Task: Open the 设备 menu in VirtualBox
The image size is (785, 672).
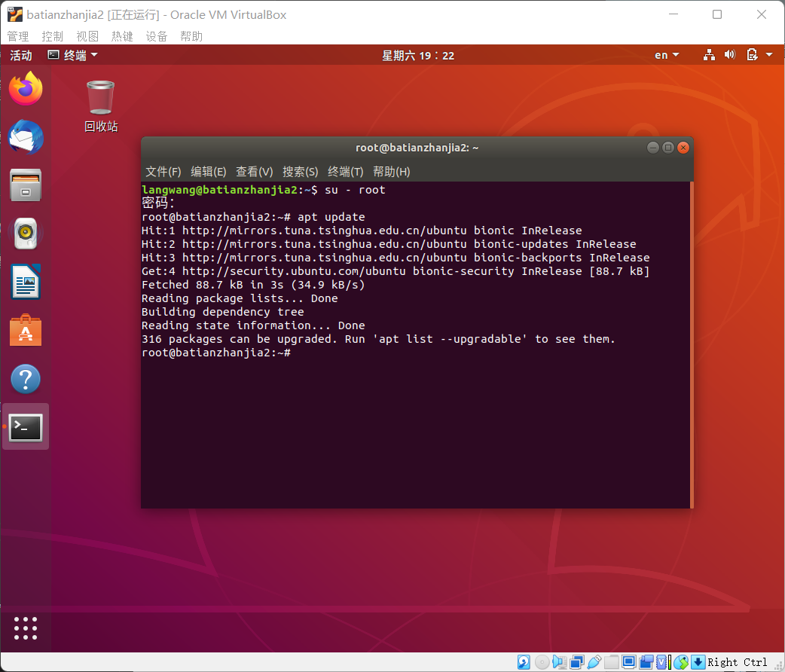Action: coord(157,35)
